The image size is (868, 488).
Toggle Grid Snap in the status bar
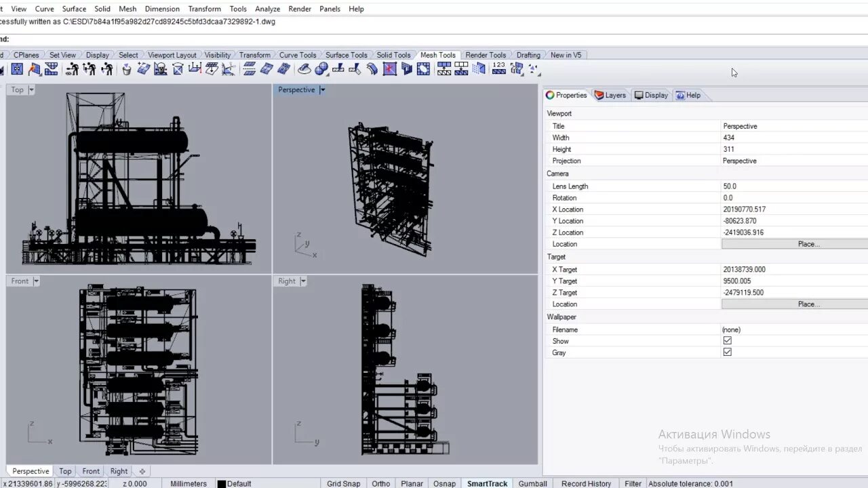344,483
